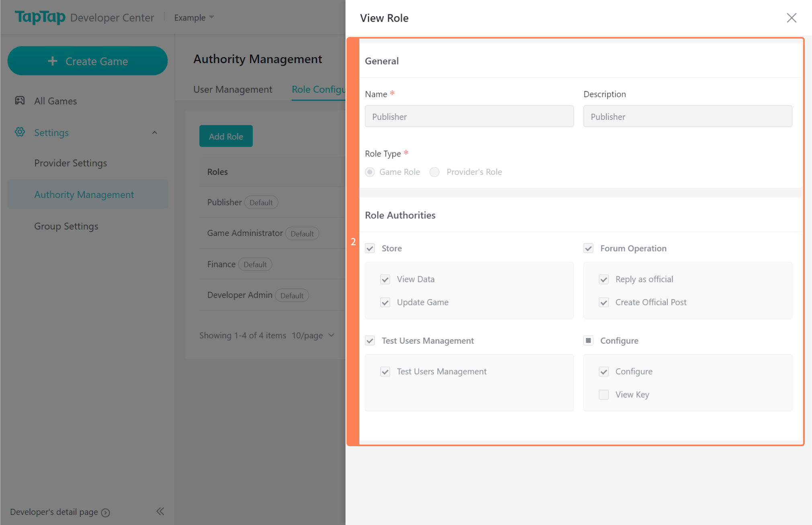Click the Settings gear icon
The image size is (812, 525).
coord(20,132)
